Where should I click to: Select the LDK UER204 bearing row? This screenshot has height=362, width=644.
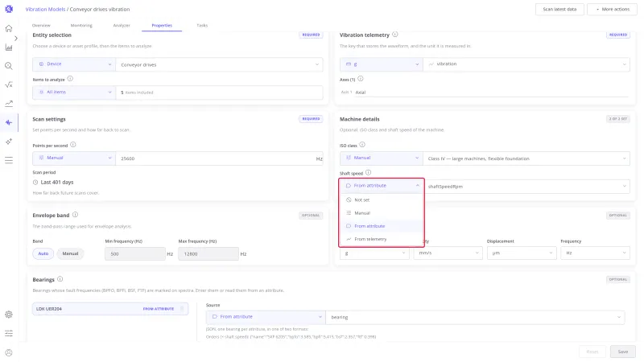point(110,309)
